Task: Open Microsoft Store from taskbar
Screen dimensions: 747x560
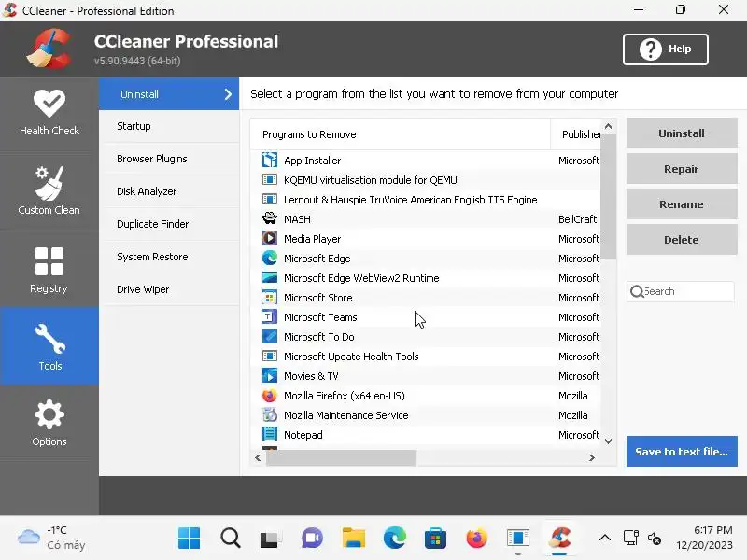Action: point(435,539)
